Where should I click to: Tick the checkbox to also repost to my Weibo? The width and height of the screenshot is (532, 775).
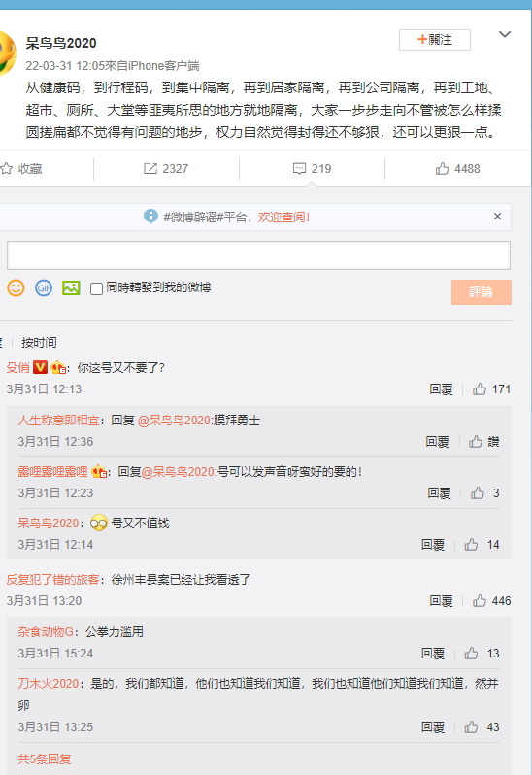coord(97,288)
